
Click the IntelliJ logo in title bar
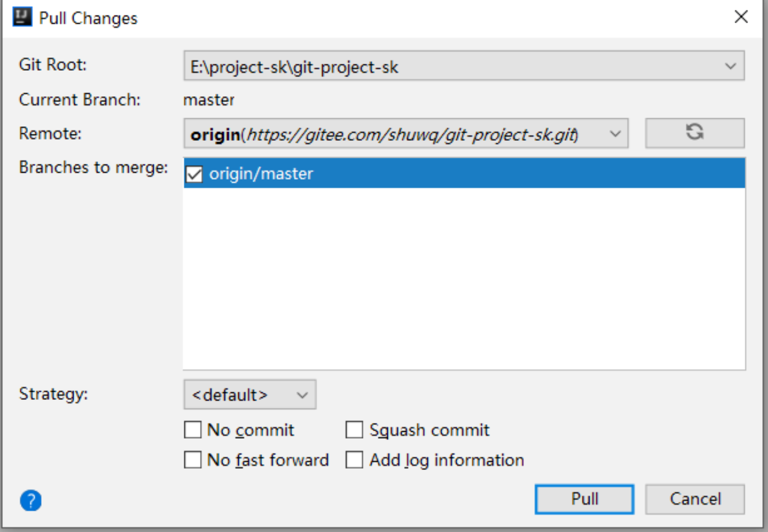(x=22, y=17)
